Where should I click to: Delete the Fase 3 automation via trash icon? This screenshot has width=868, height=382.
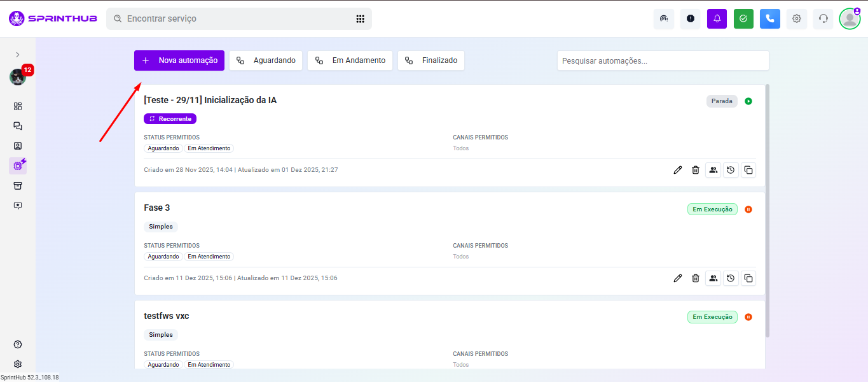click(x=696, y=278)
